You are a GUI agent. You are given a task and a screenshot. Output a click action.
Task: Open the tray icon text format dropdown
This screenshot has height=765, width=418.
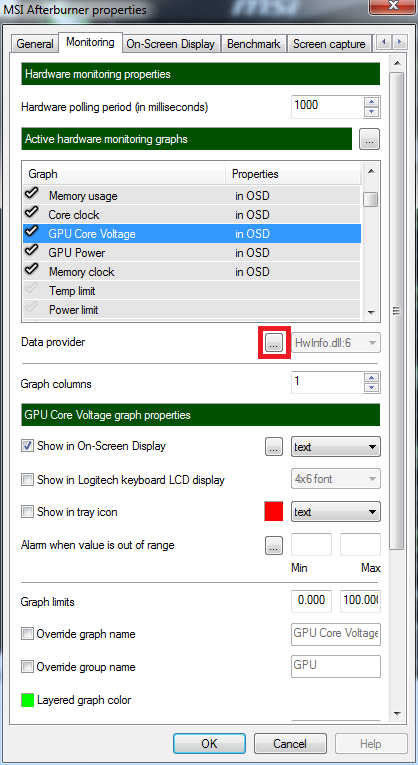(x=336, y=512)
